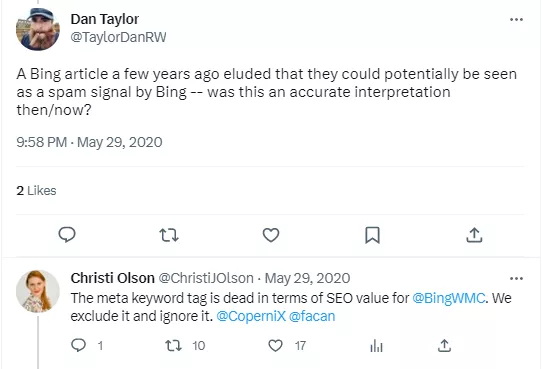Open the @CoperniX mention link
Viewport: 542px width, 369px height.
point(251,316)
